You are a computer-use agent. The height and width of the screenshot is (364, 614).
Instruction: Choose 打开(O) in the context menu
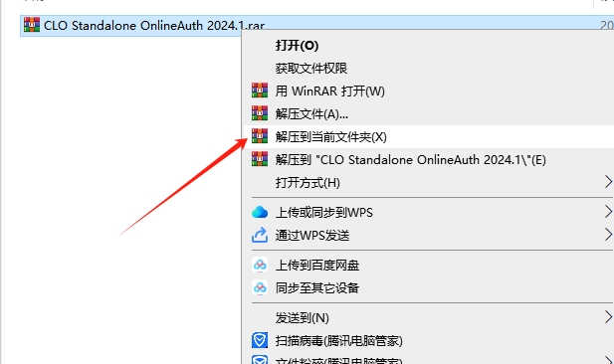[297, 46]
